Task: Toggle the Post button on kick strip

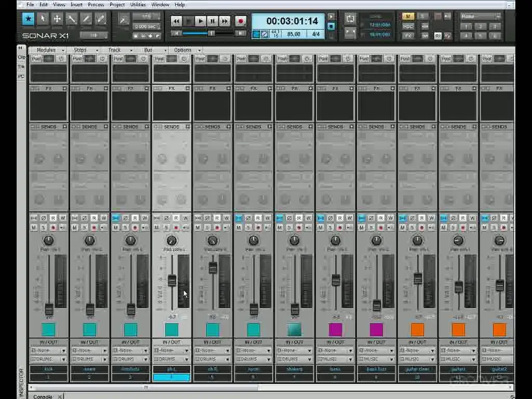Action: (36, 59)
